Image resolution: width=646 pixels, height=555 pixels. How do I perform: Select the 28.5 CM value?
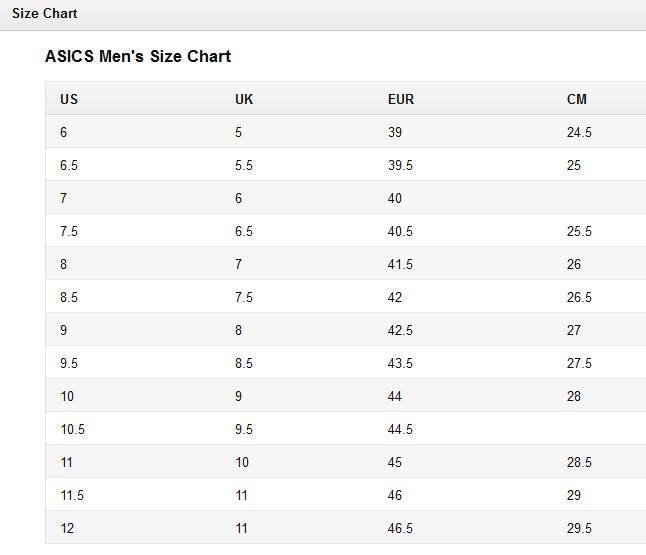pyautogui.click(x=579, y=463)
